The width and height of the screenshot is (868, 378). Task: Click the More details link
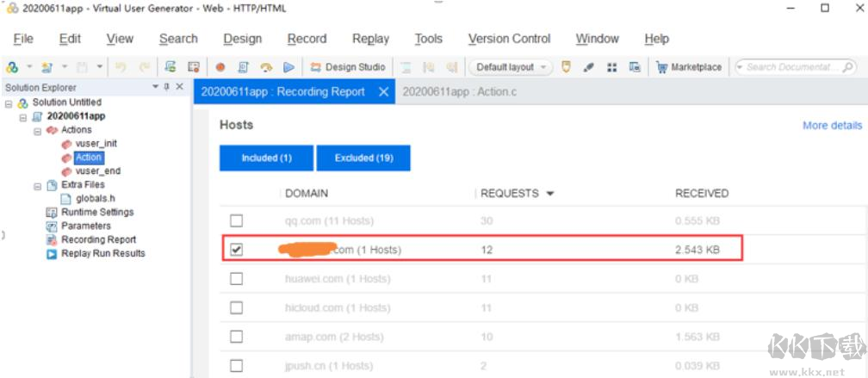click(x=832, y=126)
